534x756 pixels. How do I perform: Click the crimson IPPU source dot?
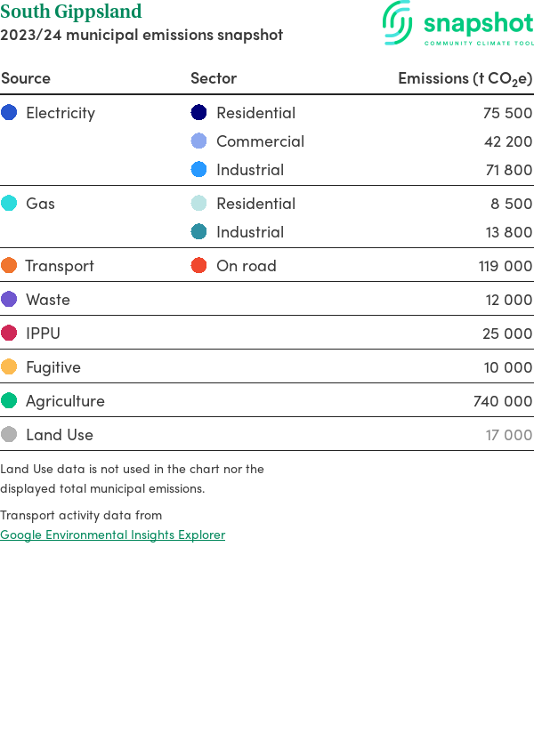pyautogui.click(x=9, y=334)
